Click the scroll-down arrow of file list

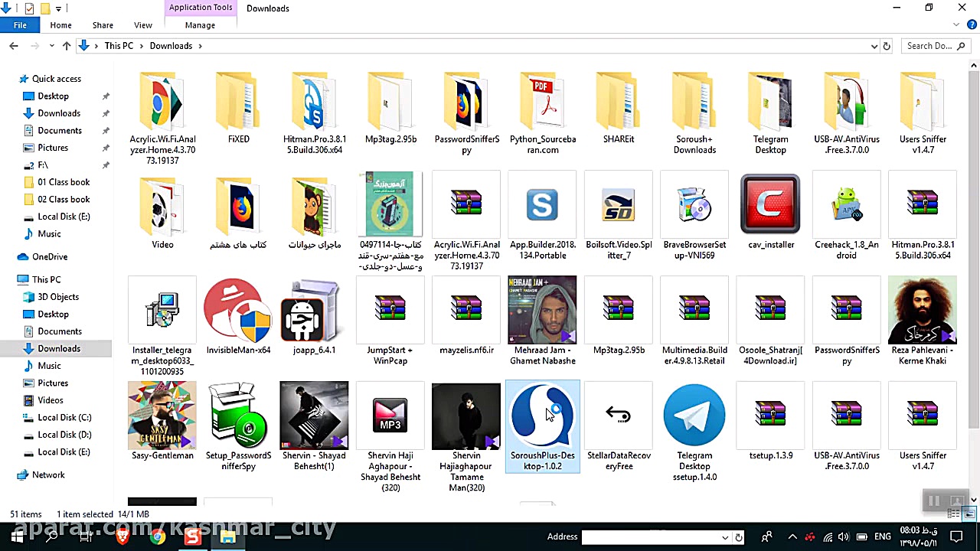pos(974,500)
